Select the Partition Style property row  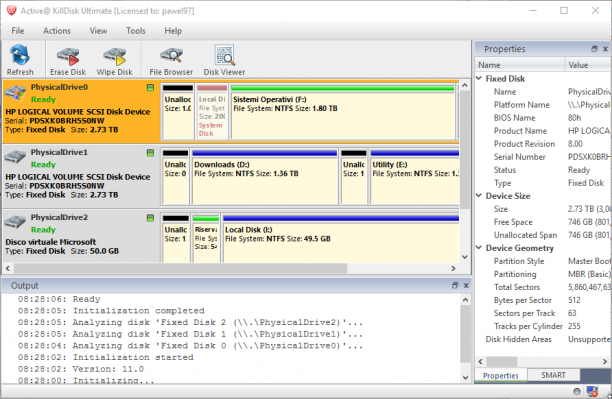pos(543,261)
